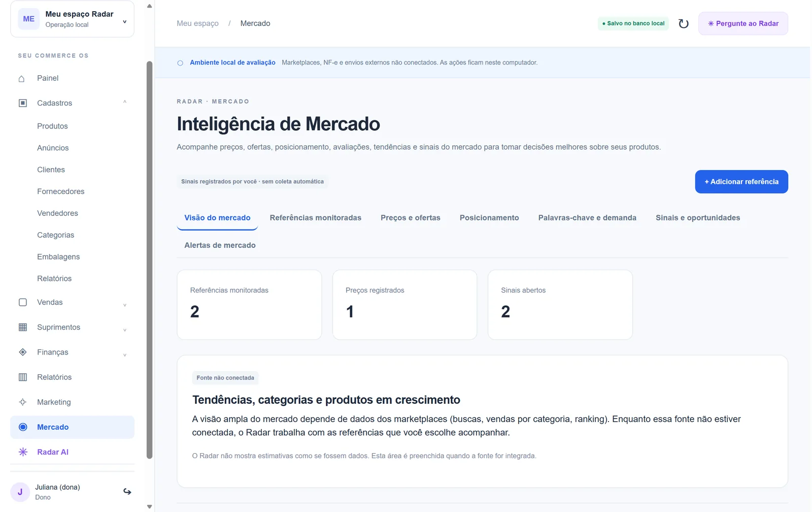Click the info circle in the evaluation banner
812x512 pixels.
(180, 63)
